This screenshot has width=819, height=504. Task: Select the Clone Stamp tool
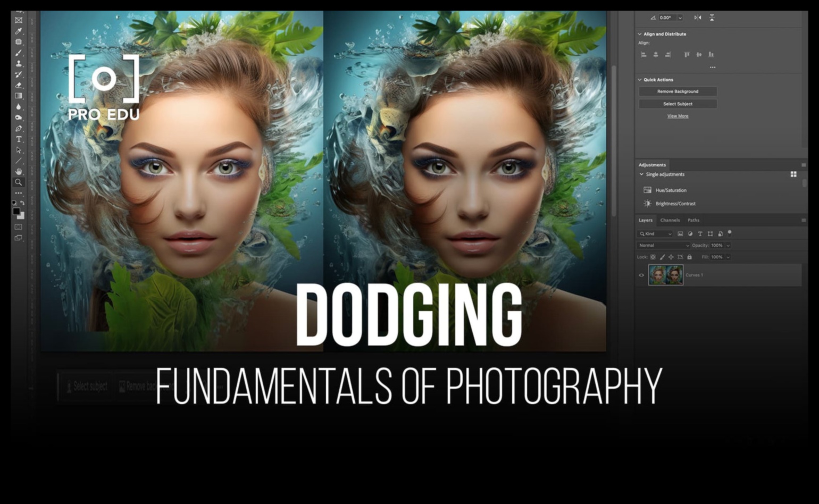click(19, 64)
